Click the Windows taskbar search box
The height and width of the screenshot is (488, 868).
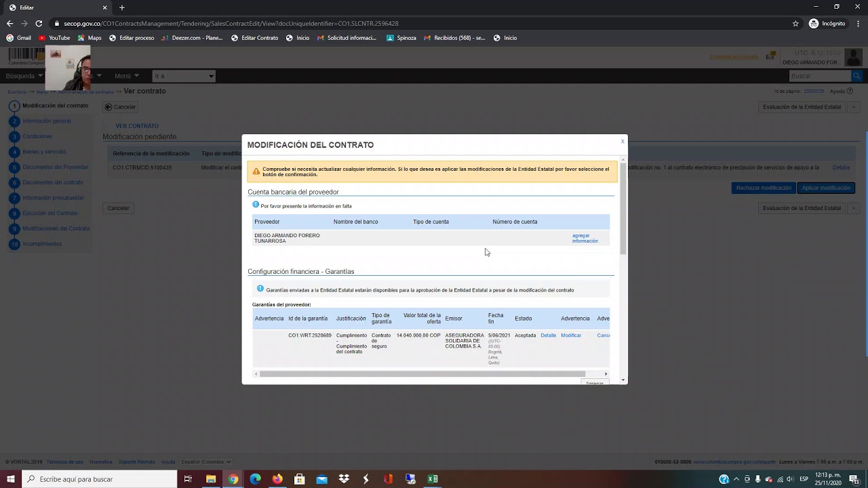[x=99, y=479]
